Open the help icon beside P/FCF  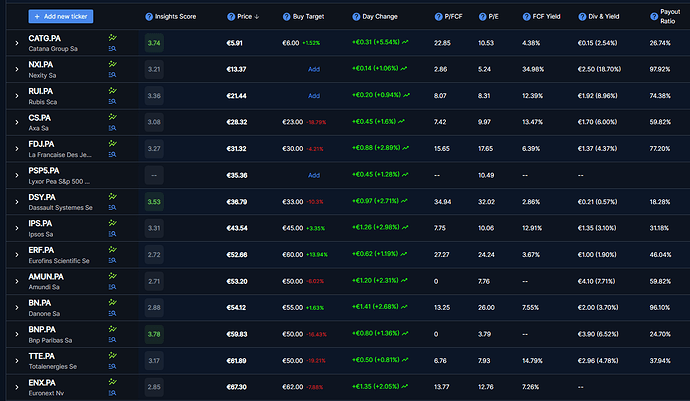pyautogui.click(x=438, y=17)
